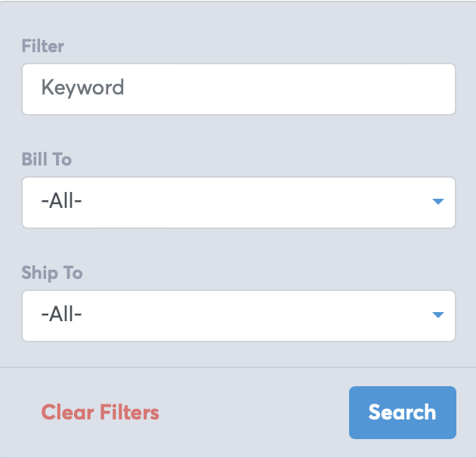476x458 pixels.
Task: Expand Bill To options via caret
Action: [x=437, y=201]
